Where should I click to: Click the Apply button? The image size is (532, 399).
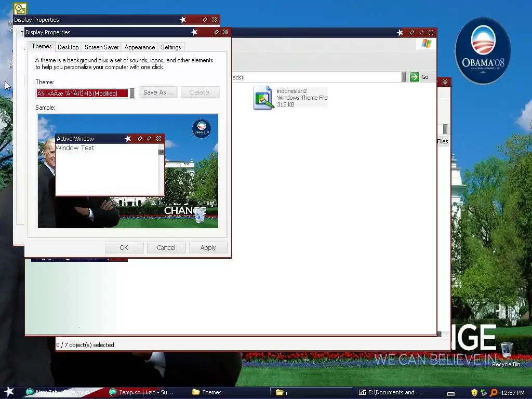coord(208,248)
